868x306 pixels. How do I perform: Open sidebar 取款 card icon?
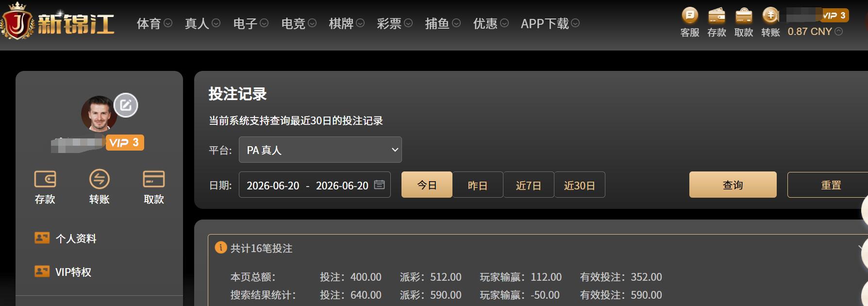pos(153,179)
